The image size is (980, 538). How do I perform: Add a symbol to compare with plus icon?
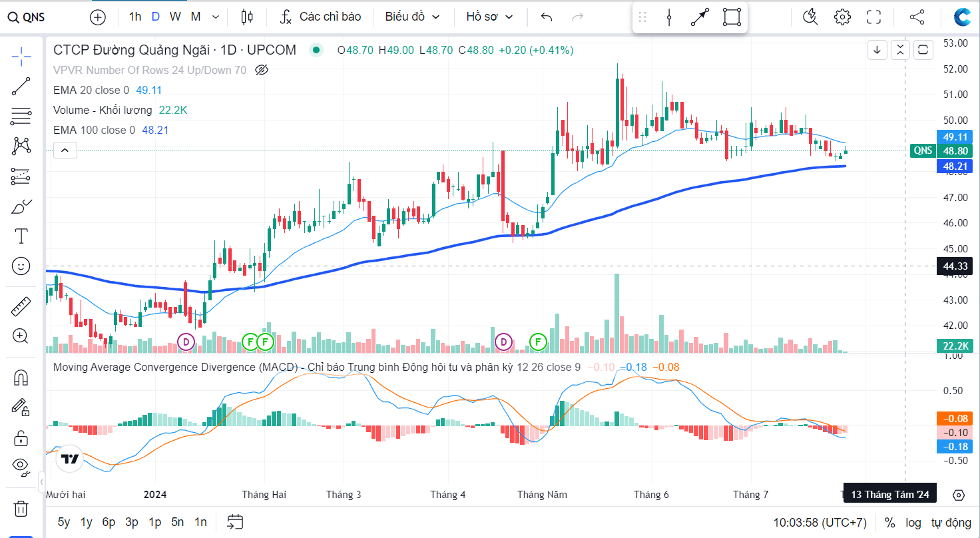click(x=98, y=17)
